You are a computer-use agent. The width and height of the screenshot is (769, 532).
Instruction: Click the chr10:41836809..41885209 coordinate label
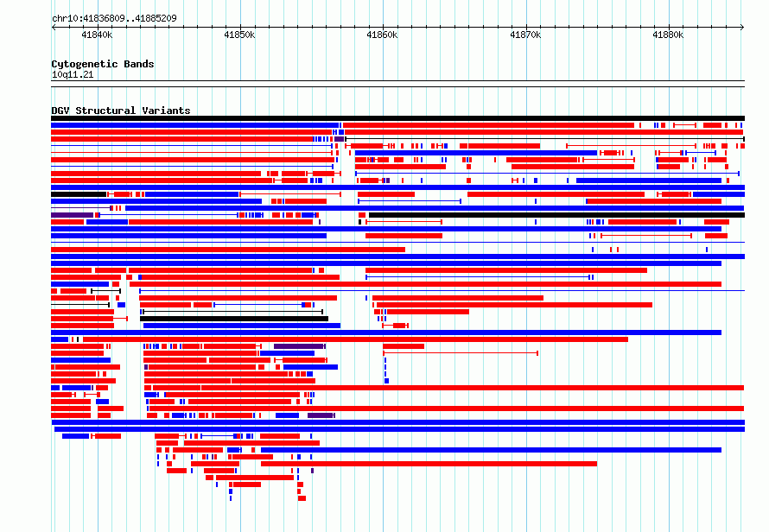point(114,18)
